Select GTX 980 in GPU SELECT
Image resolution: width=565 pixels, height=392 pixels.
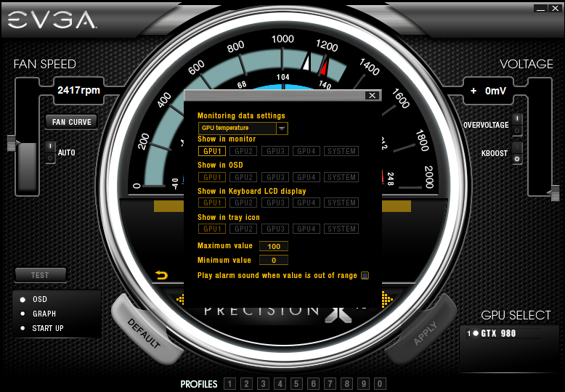click(492, 334)
